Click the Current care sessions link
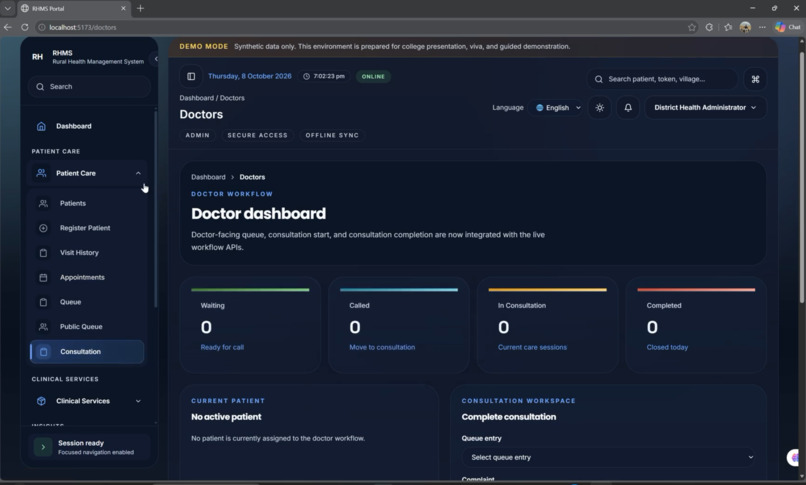 coord(532,348)
